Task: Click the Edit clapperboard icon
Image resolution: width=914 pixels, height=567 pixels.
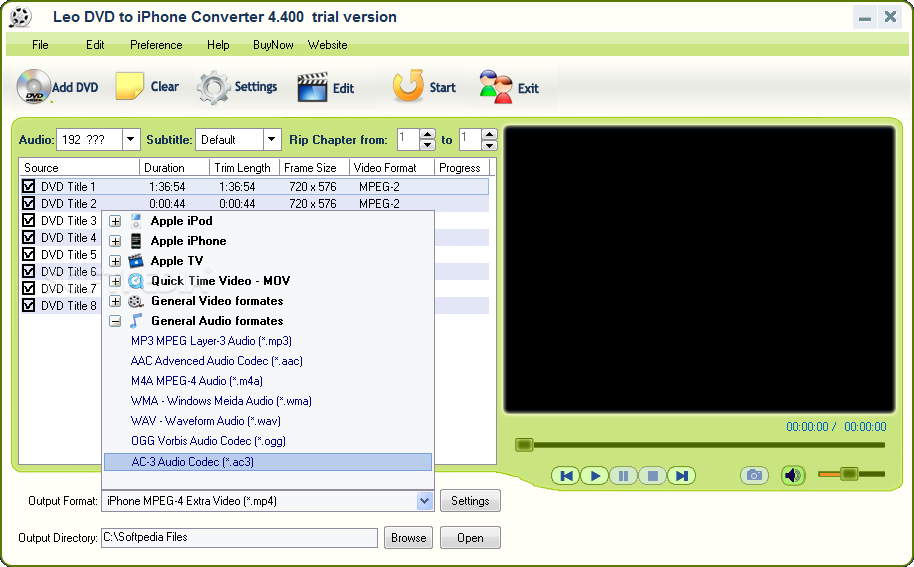Action: tap(312, 87)
